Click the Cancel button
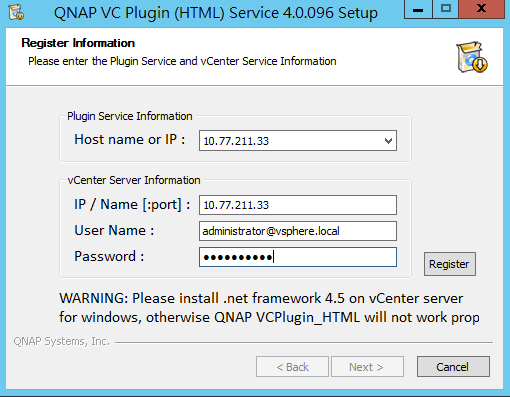The height and width of the screenshot is (397, 510). pyautogui.click(x=453, y=367)
